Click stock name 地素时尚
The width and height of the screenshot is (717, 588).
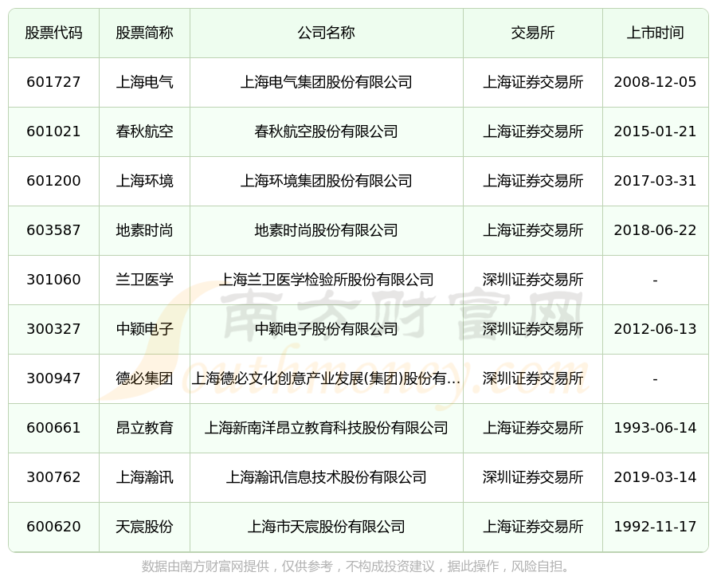144,230
